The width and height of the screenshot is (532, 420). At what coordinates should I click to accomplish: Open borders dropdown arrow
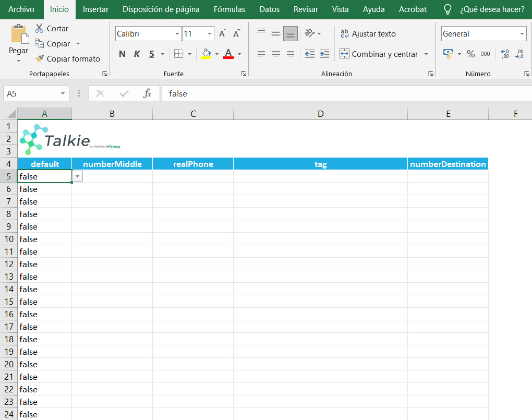[190, 54]
